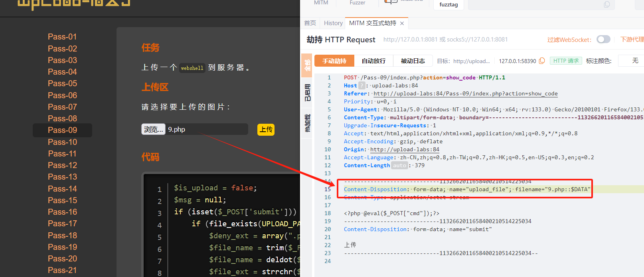Select the 全部 vertical side tab
The height and width of the screenshot is (277, 644).
[307, 65]
